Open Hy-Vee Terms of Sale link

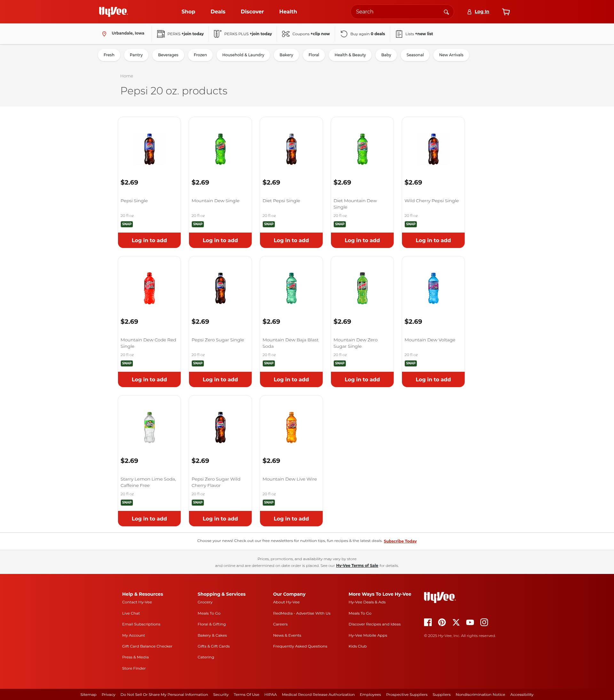[357, 565]
